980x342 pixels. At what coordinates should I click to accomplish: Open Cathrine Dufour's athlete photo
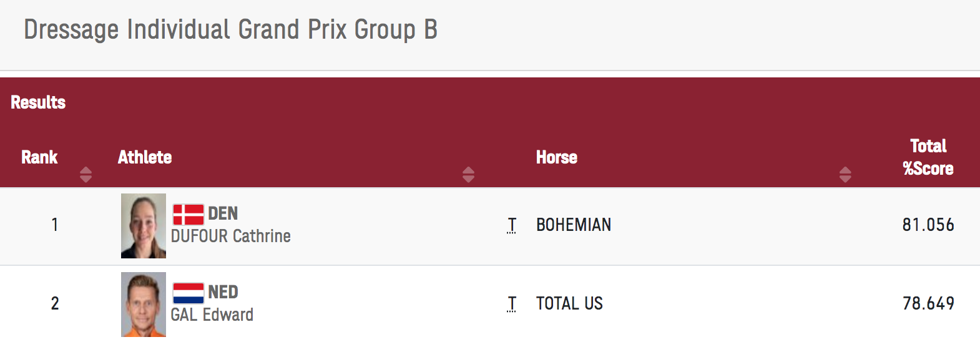(x=144, y=226)
